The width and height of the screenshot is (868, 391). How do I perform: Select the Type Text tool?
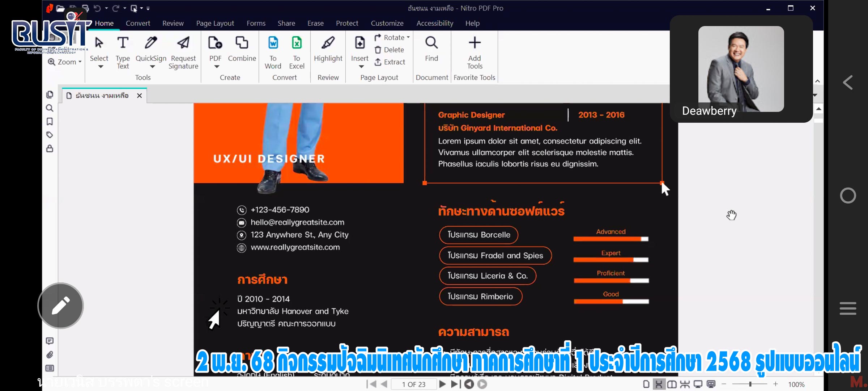pos(123,51)
